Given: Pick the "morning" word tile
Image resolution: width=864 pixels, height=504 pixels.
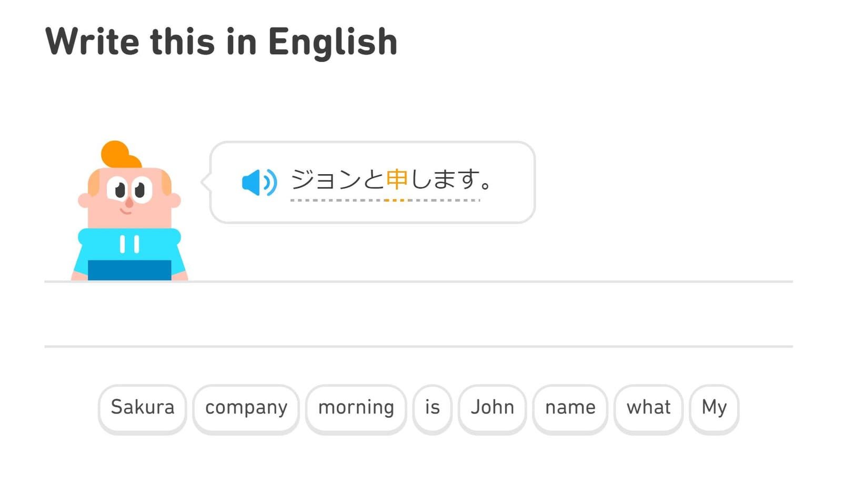Looking at the screenshot, I should (356, 408).
